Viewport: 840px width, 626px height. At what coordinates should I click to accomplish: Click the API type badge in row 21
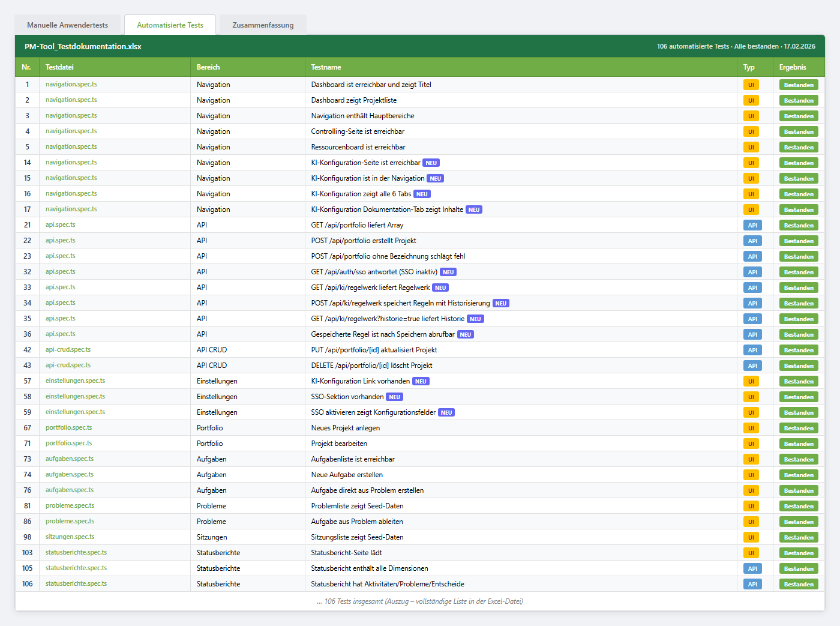point(752,225)
